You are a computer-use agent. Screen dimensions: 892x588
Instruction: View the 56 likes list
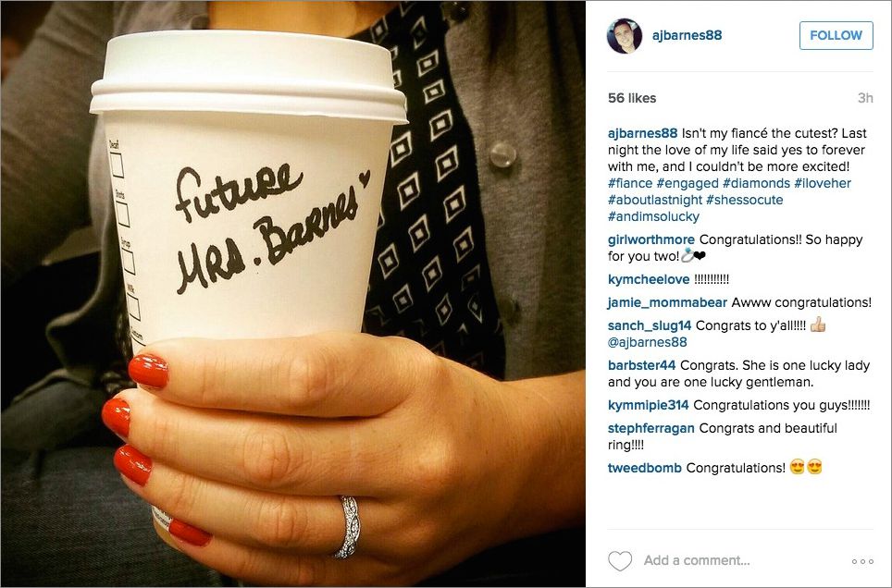(631, 98)
